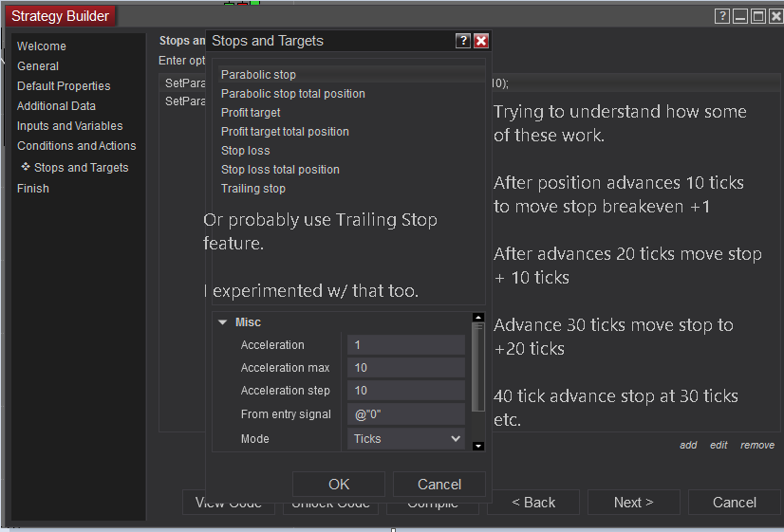Close the Stops and Targets dialog
The width and height of the screenshot is (784, 532).
click(481, 41)
